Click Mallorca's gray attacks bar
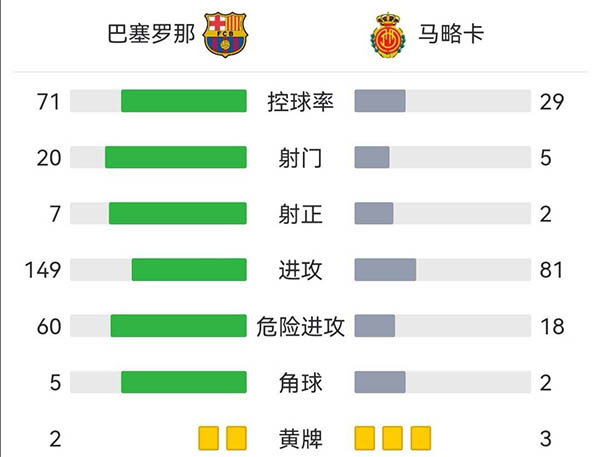Viewport: 600px width, 457px height. (385, 270)
